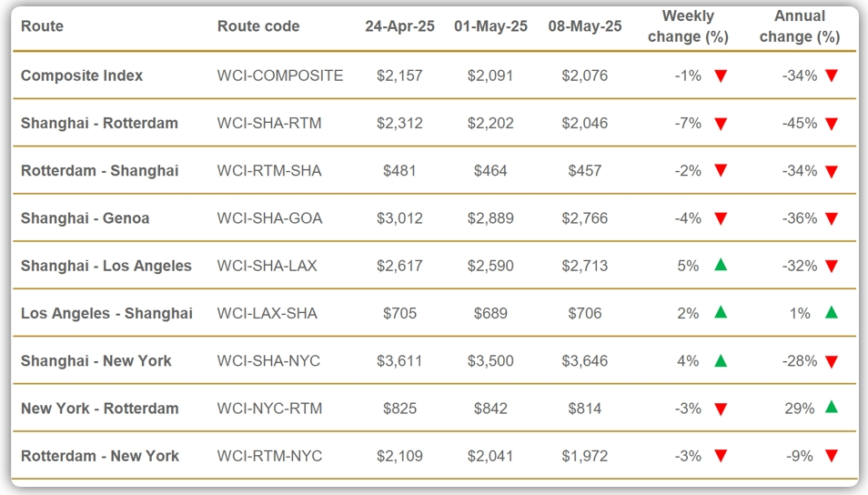868x495 pixels.
Task: Select the WCI-COMPOSITE route code
Action: [x=280, y=76]
